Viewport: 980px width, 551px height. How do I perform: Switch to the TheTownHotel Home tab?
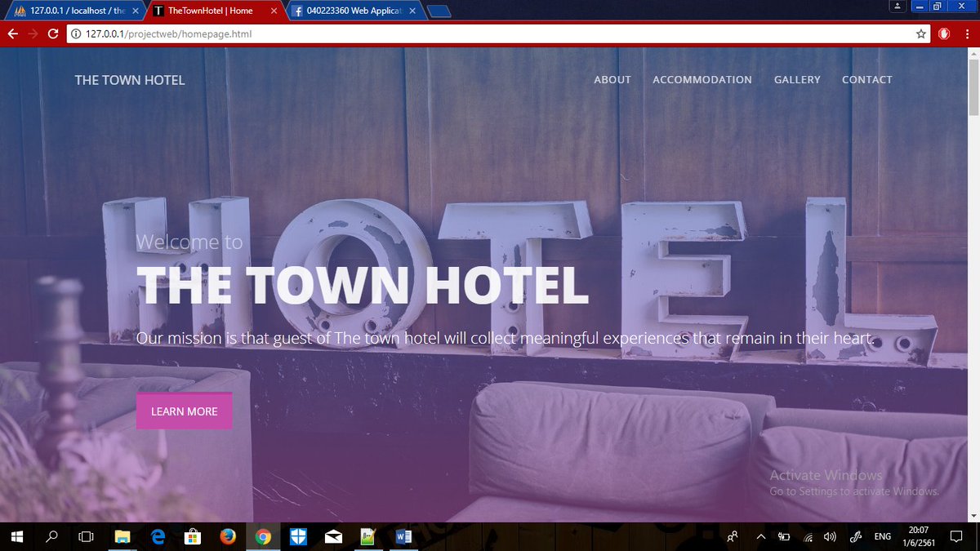pos(212,11)
